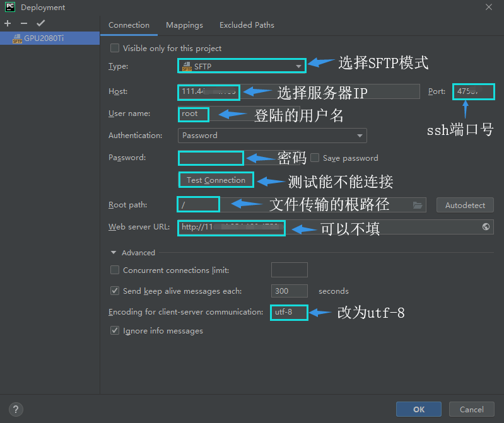Image resolution: width=504 pixels, height=423 pixels.
Task: Open the web server URL globe icon
Action: 486,227
